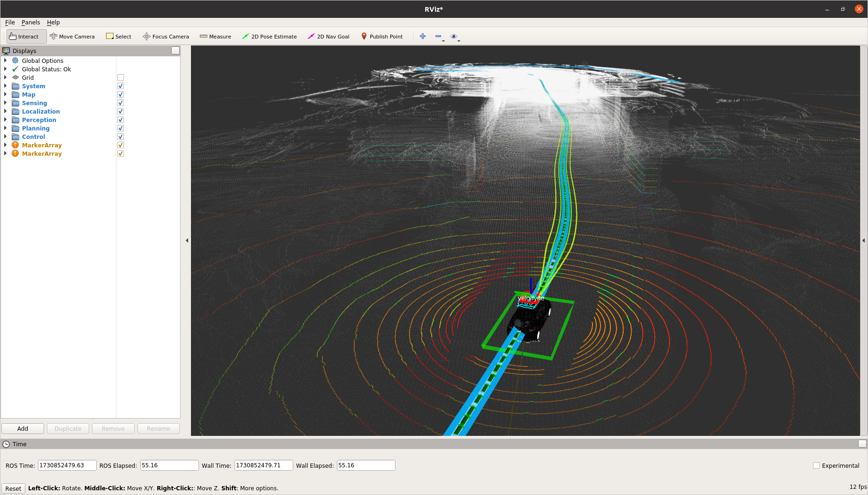Open the Panels menu

[x=30, y=22]
